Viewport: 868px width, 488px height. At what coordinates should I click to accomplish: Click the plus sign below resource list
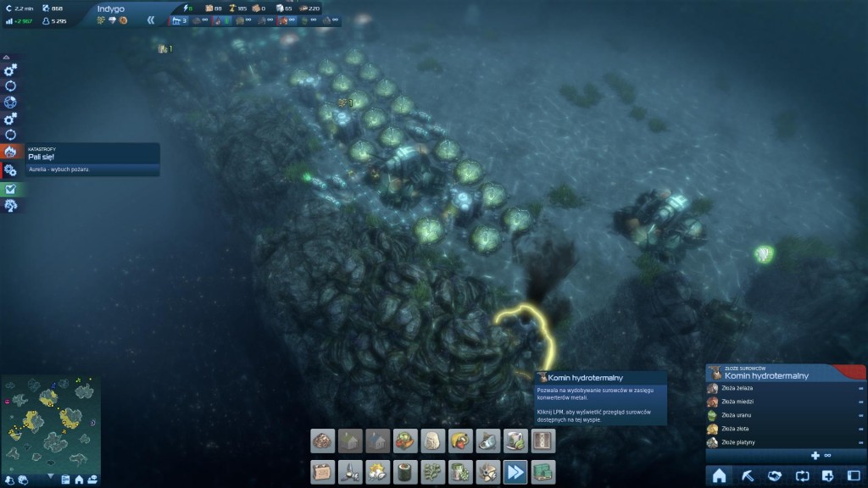coord(815,455)
